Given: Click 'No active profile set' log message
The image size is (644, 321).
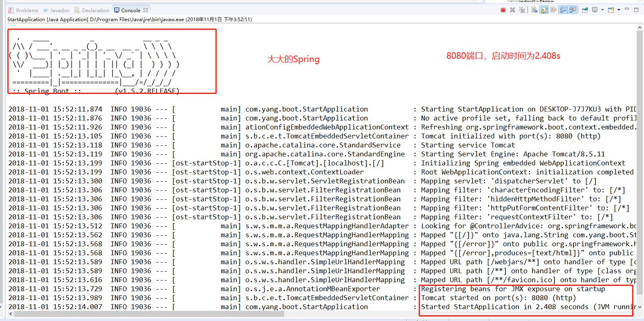Looking at the screenshot, I should (529, 118).
